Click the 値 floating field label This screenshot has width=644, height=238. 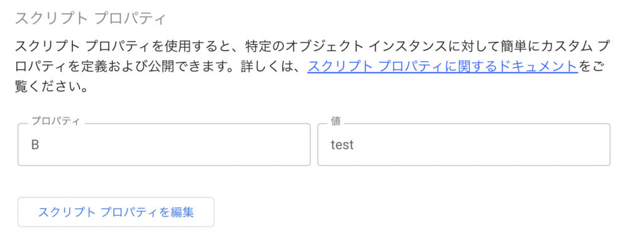click(336, 122)
